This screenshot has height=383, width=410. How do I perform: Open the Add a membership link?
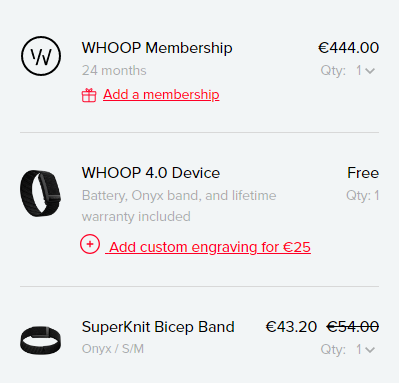click(x=161, y=95)
